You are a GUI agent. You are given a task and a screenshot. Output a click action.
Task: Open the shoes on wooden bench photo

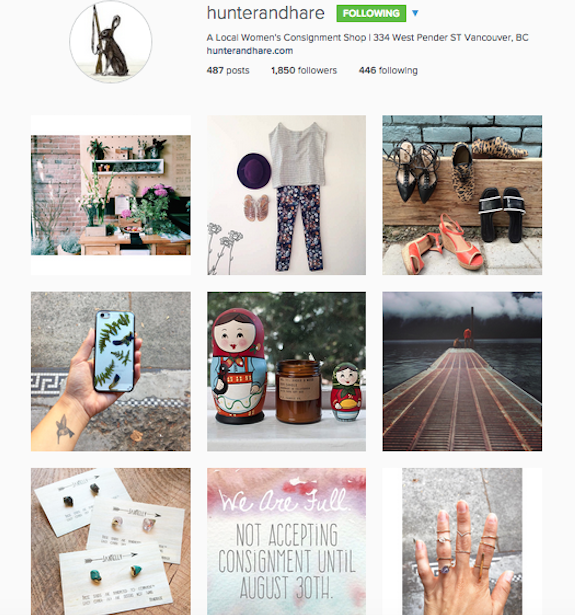(x=462, y=195)
